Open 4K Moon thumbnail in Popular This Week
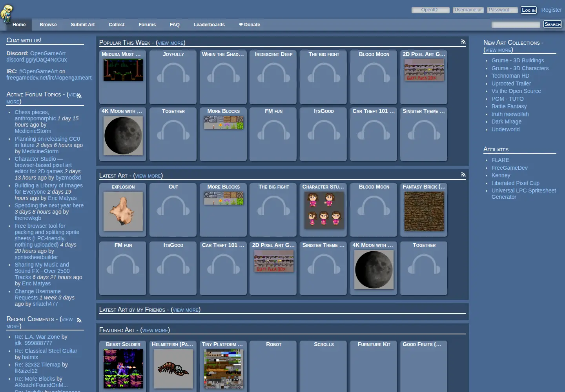565x392 pixels. click(123, 135)
